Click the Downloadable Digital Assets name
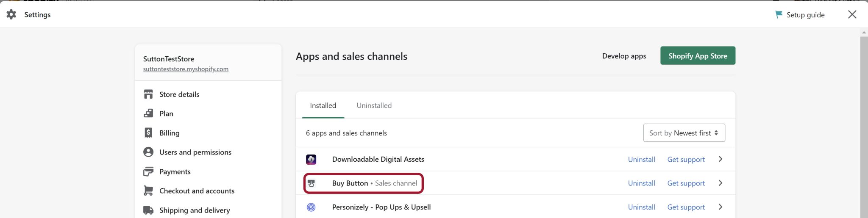Viewport: 868px width, 218px height. click(x=378, y=159)
